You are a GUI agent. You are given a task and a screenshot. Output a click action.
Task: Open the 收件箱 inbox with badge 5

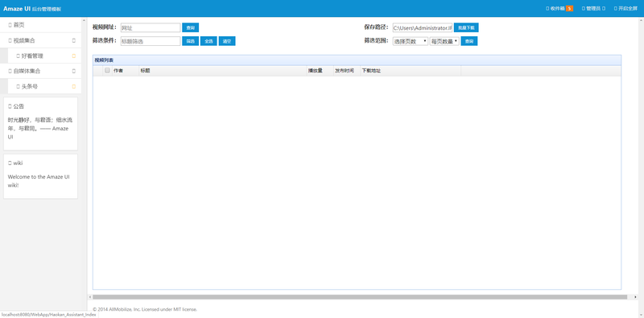[x=559, y=8]
